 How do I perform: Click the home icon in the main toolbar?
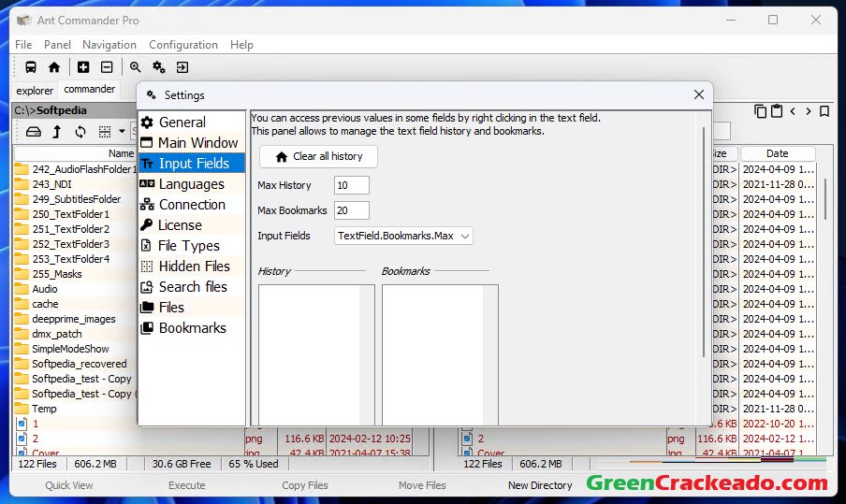[x=54, y=67]
